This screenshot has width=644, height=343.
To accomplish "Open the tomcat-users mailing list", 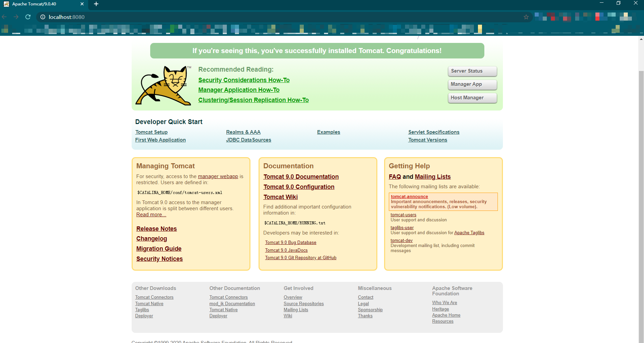I will click(x=403, y=215).
